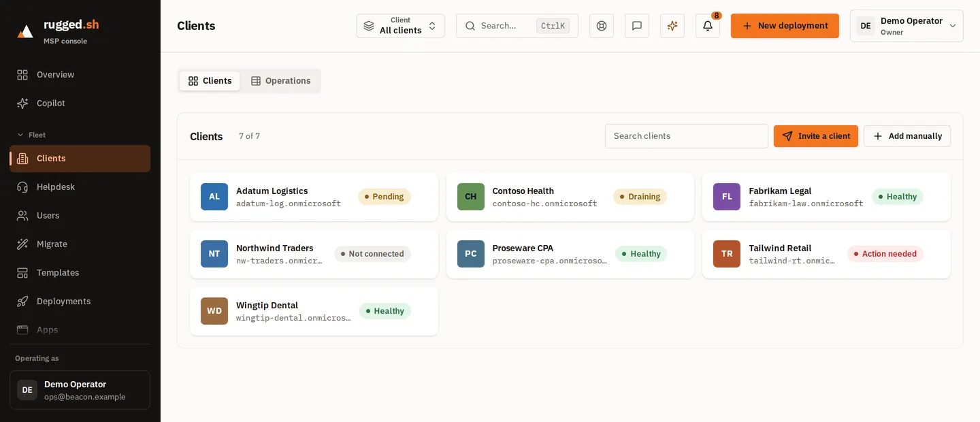Select the Clients tab

coord(210,81)
